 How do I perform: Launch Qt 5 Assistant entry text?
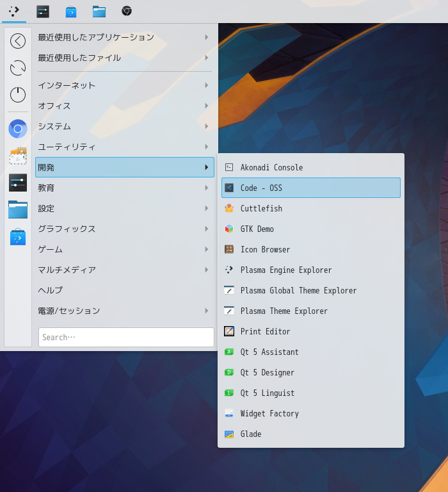[269, 352]
